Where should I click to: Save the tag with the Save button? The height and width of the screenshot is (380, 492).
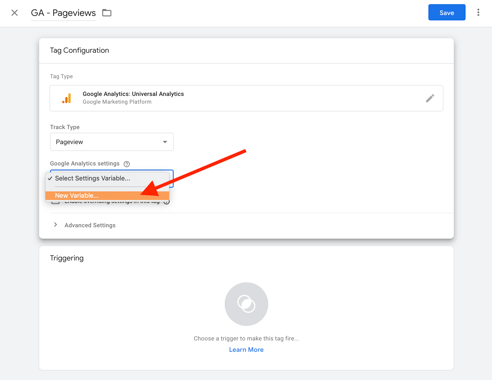pyautogui.click(x=447, y=12)
